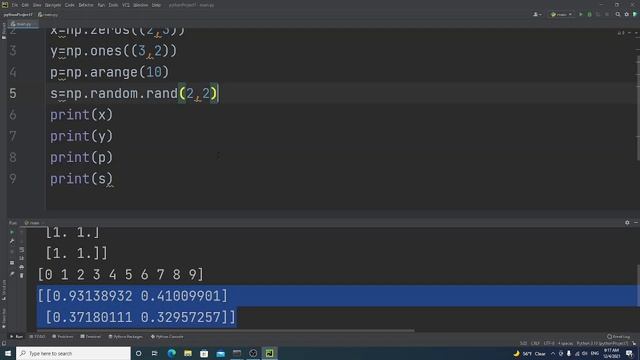The width and height of the screenshot is (640, 360).
Task: Open the Terminal tool window tab
Action: point(91,337)
